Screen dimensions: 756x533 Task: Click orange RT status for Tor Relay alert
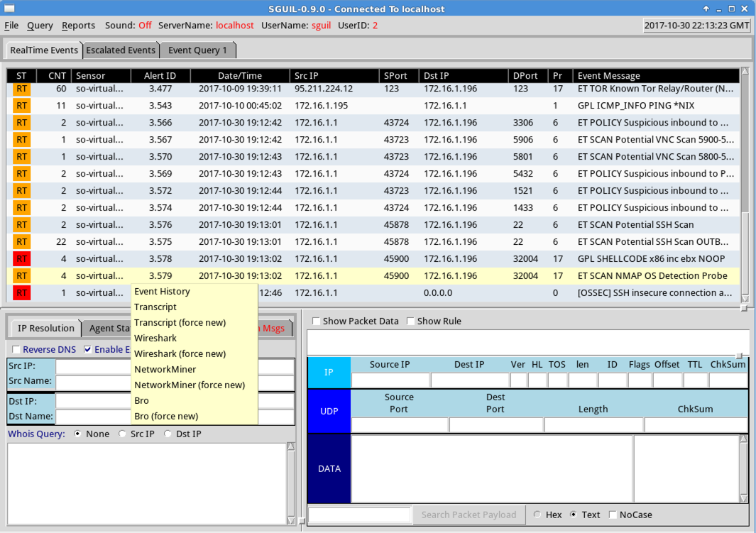coord(22,89)
